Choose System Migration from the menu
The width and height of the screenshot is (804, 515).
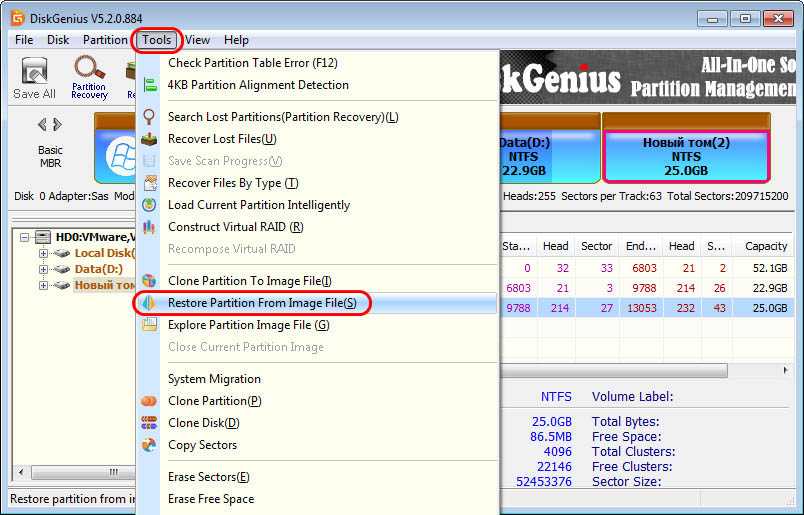pos(214,379)
